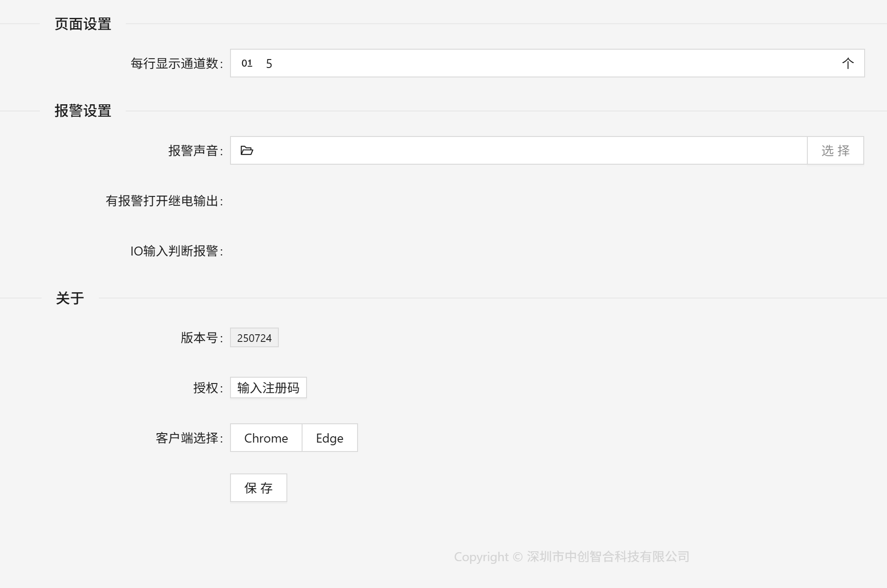Click the version number 250724 box
This screenshot has height=588, width=887.
[254, 338]
